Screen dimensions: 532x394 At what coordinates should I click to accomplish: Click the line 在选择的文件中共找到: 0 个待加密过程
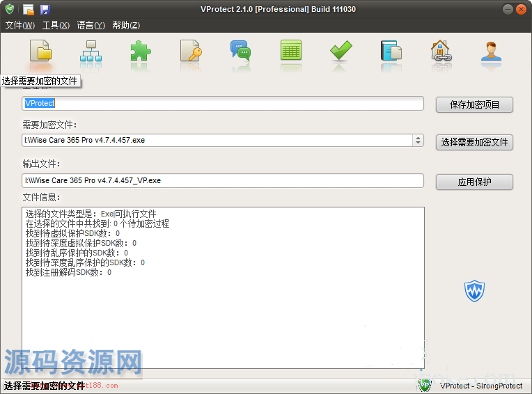tap(97, 223)
